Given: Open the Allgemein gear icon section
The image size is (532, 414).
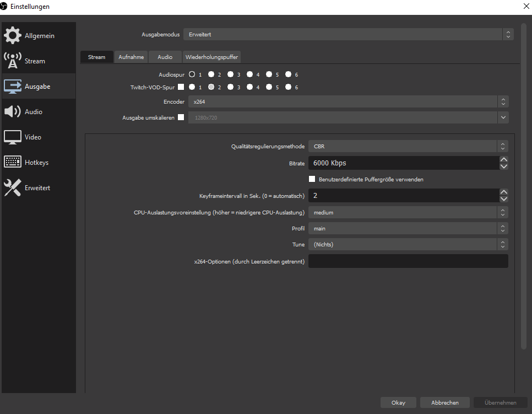Looking at the screenshot, I should coord(13,35).
